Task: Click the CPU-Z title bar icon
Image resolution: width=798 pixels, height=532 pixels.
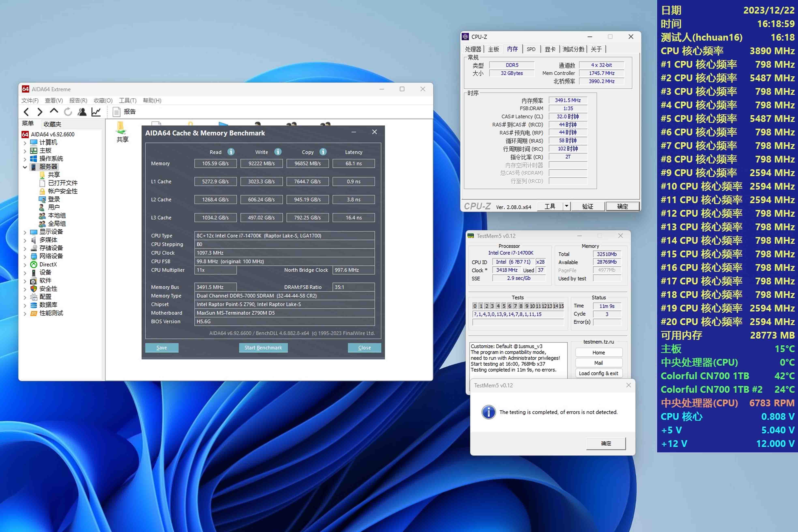Action: click(x=466, y=37)
